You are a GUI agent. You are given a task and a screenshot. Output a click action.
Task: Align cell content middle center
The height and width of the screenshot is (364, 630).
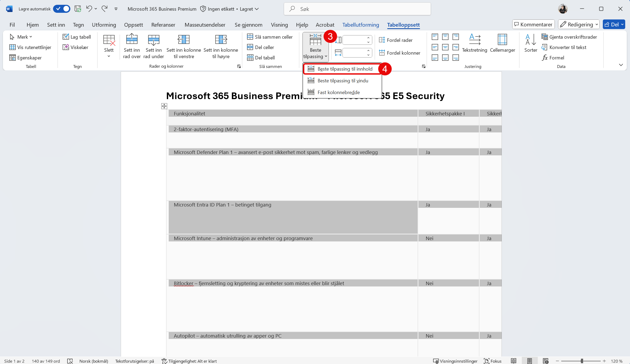pyautogui.click(x=445, y=47)
